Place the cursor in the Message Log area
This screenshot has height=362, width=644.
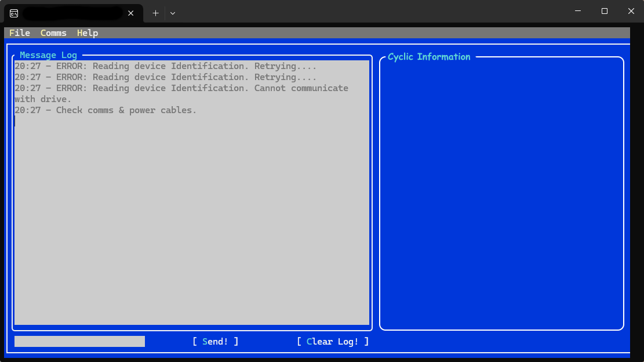click(191, 203)
